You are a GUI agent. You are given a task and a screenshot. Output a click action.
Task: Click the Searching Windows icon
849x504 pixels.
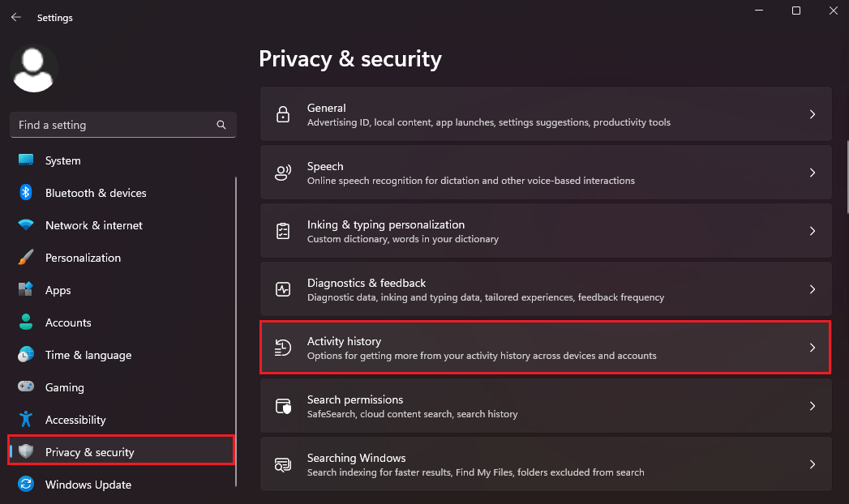click(x=283, y=464)
